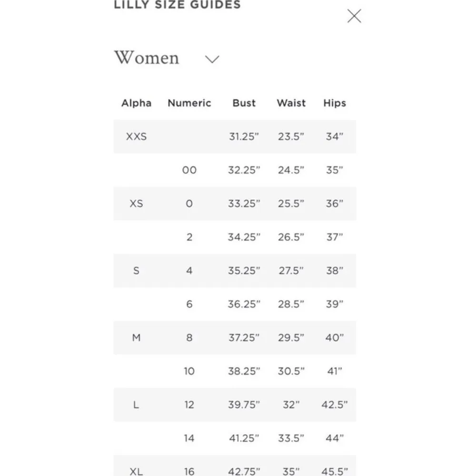Expand the dropdown chevron beside Women
Viewport: 476px width, 476px height.
(212, 59)
